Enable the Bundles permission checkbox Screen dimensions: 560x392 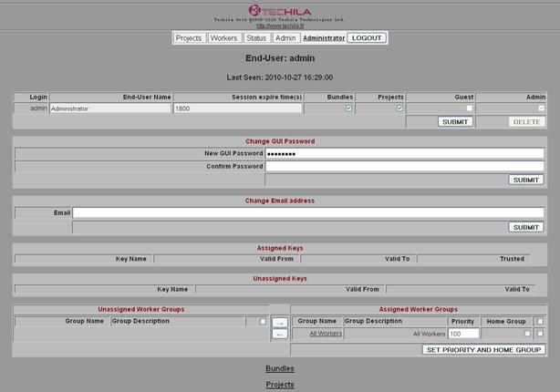(347, 108)
